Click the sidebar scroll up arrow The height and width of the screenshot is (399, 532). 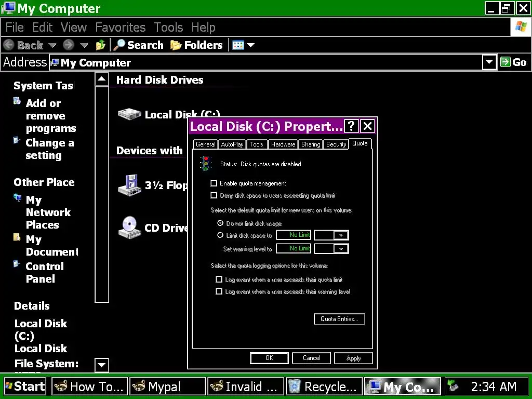coord(102,79)
